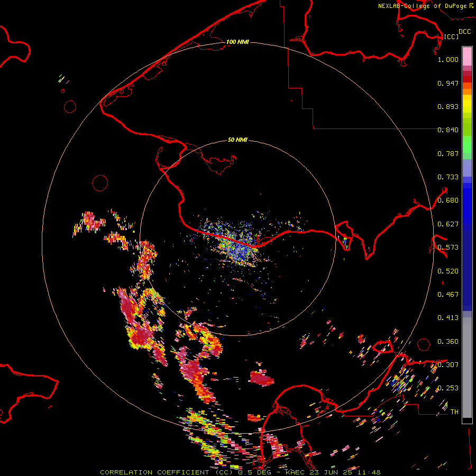
Task: Click the 0.733 scale value
Action: point(448,177)
